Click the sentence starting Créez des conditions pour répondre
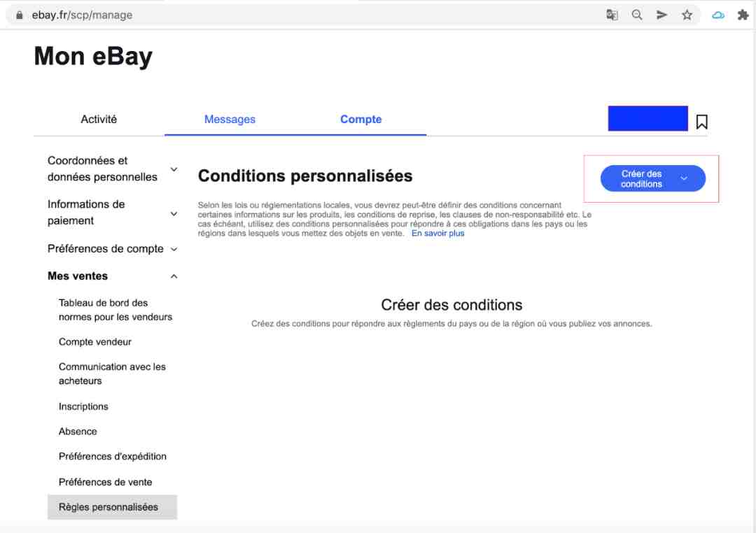This screenshot has width=756, height=533. click(x=451, y=324)
